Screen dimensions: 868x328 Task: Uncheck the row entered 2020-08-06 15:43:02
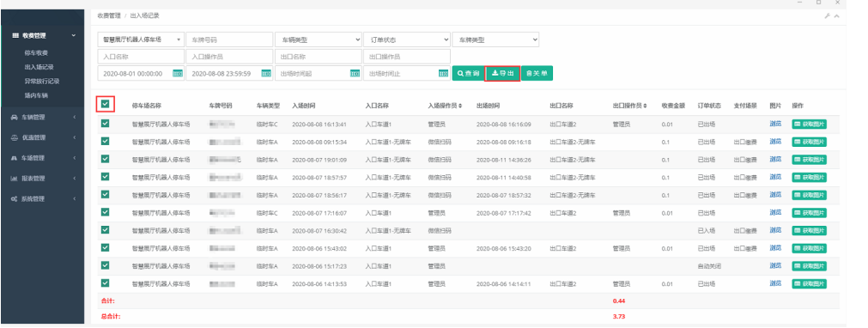106,247
